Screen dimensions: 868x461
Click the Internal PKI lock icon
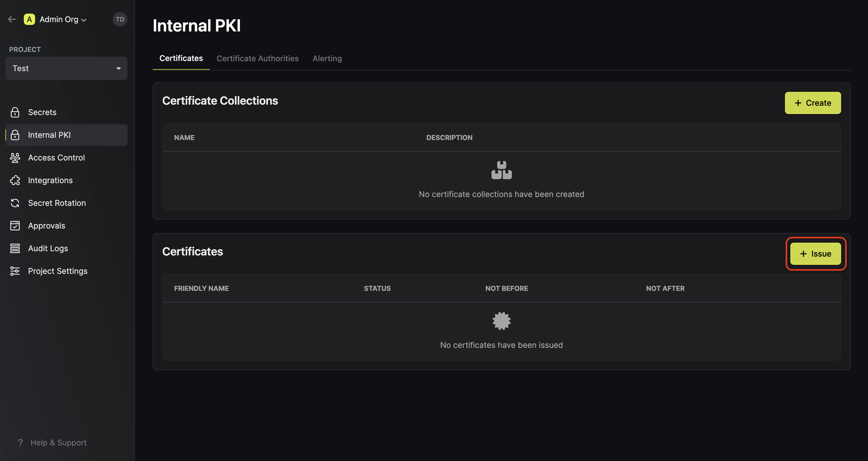[x=15, y=135]
